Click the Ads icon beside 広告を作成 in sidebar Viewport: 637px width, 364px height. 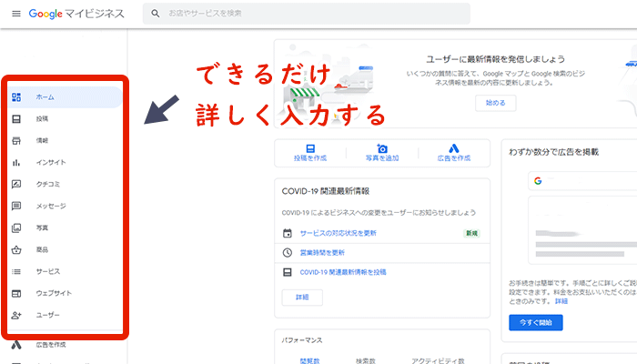click(x=16, y=345)
